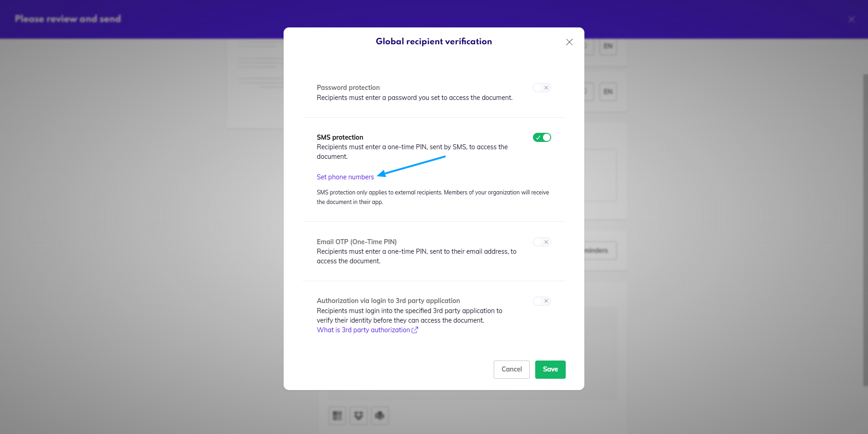This screenshot has height=434, width=868.
Task: Save the recipient verification settings
Action: click(x=550, y=370)
